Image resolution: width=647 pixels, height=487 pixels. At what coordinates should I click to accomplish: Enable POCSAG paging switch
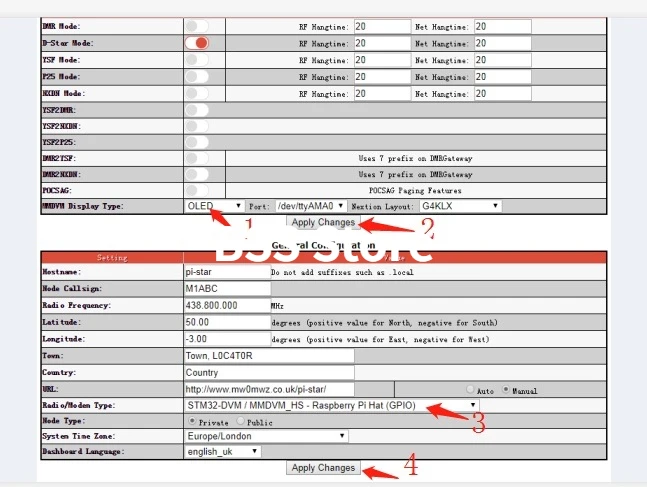[197, 190]
